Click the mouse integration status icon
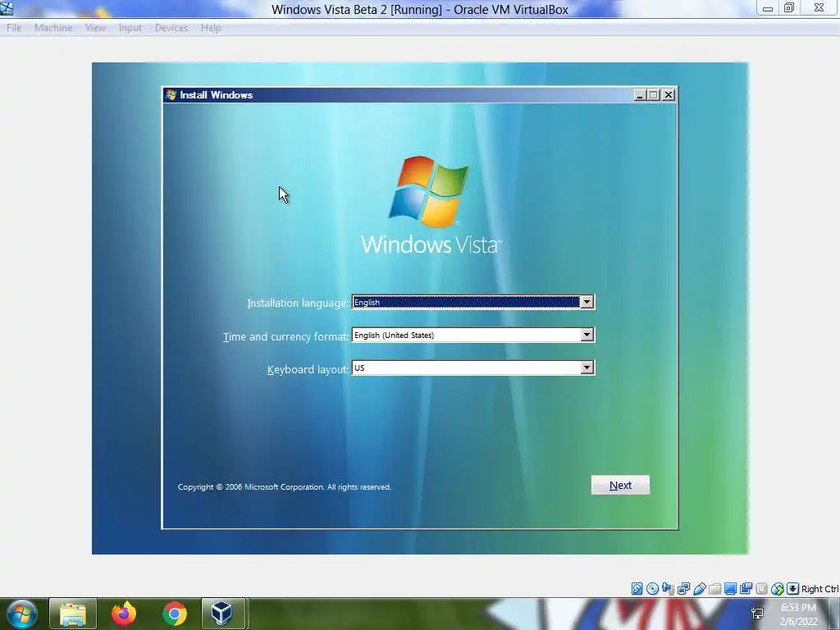The width and height of the screenshot is (840, 630). point(778,589)
